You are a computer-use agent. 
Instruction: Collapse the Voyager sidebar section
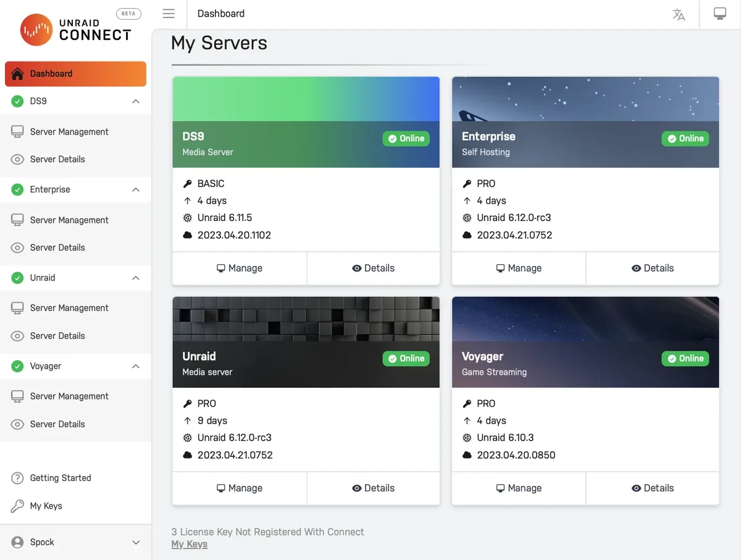pos(136,367)
